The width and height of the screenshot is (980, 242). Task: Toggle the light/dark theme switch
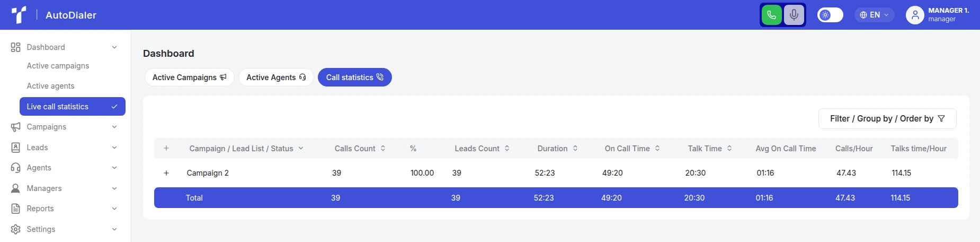tap(830, 15)
